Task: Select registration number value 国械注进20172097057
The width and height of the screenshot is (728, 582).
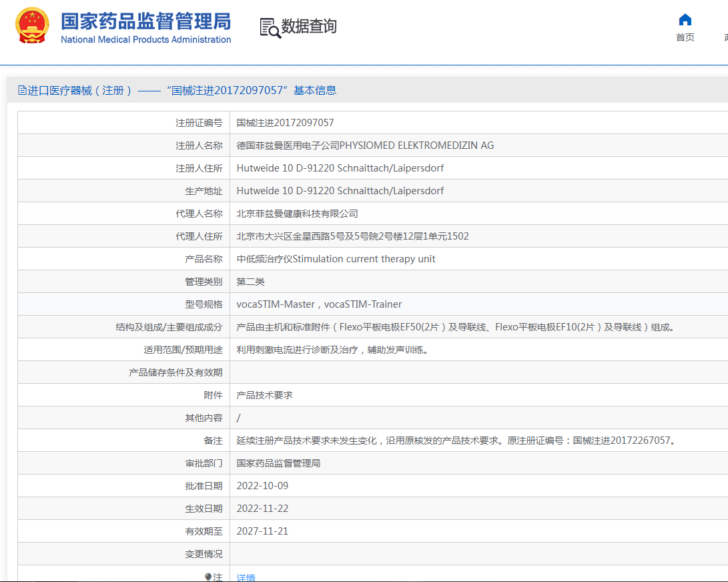Action: (285, 123)
